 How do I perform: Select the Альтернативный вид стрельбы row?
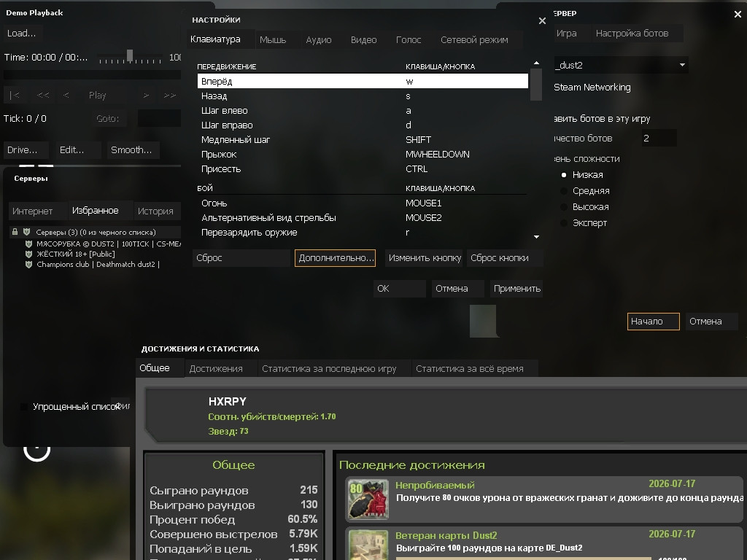point(363,217)
